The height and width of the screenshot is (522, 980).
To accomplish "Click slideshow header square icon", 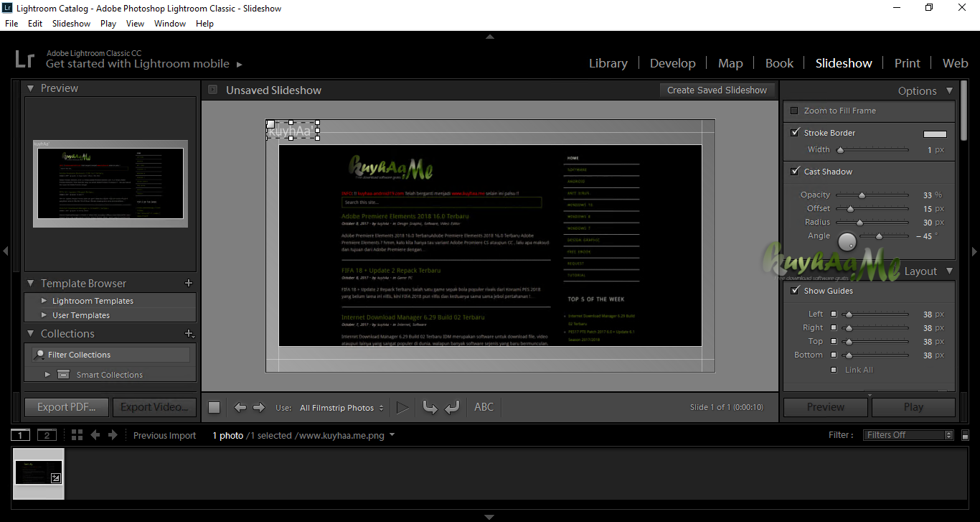I will tap(213, 90).
